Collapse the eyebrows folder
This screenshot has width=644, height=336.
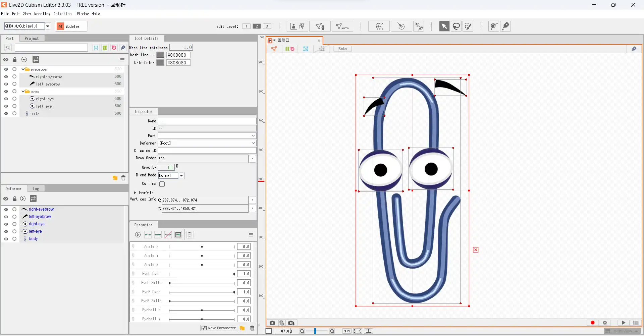(23, 69)
